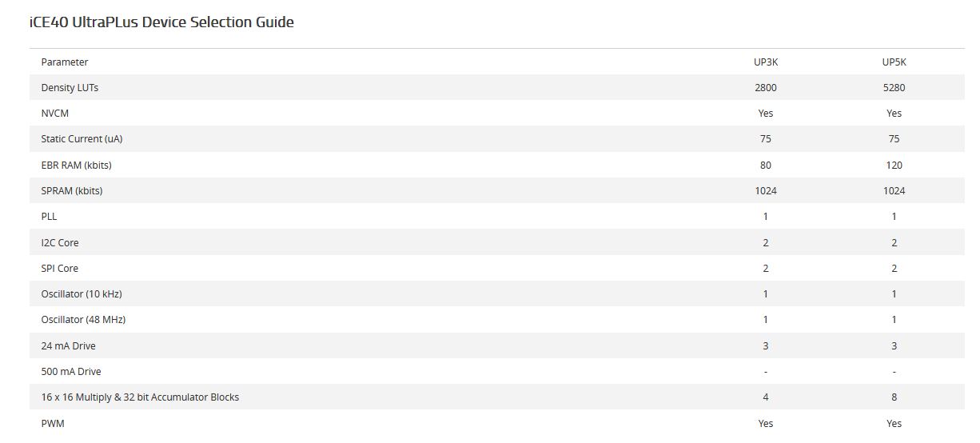The width and height of the screenshot is (980, 443).
Task: Select the UP3K column header
Action: click(x=765, y=62)
